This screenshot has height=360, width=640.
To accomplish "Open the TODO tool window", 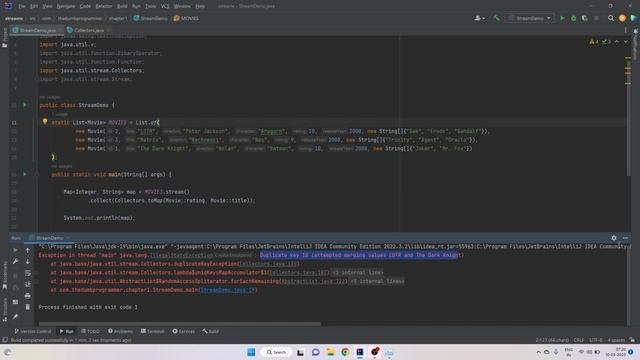I will click(90, 331).
